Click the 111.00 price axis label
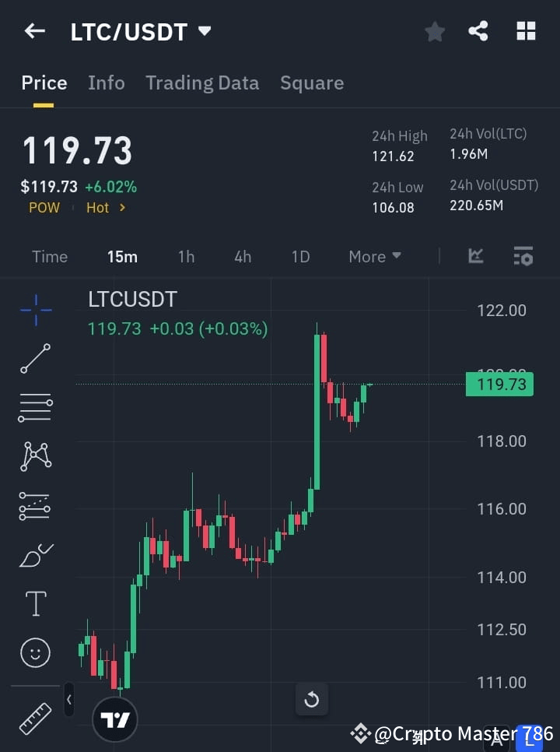The width and height of the screenshot is (560, 752). (x=502, y=682)
